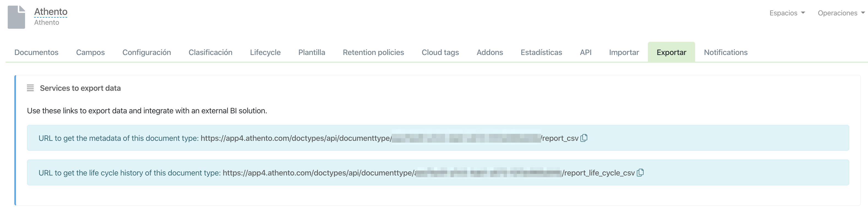The width and height of the screenshot is (868, 214).
Task: Click the list icon beside Services header
Action: 30,88
